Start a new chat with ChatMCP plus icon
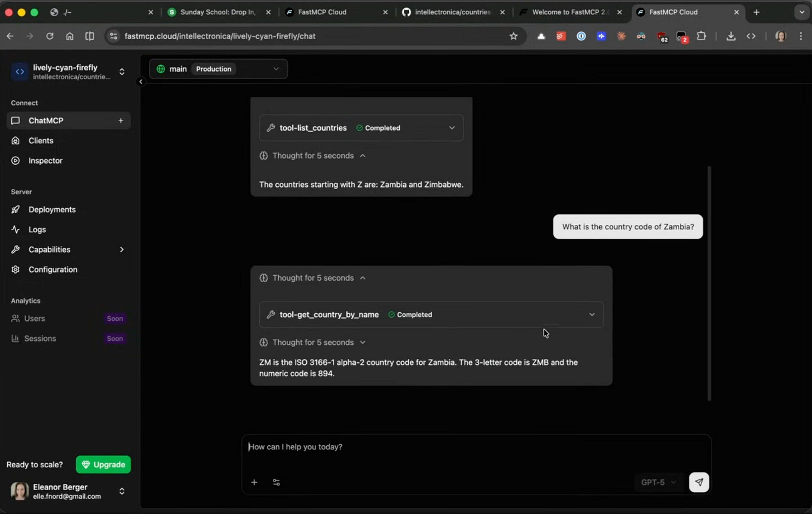 tap(120, 121)
